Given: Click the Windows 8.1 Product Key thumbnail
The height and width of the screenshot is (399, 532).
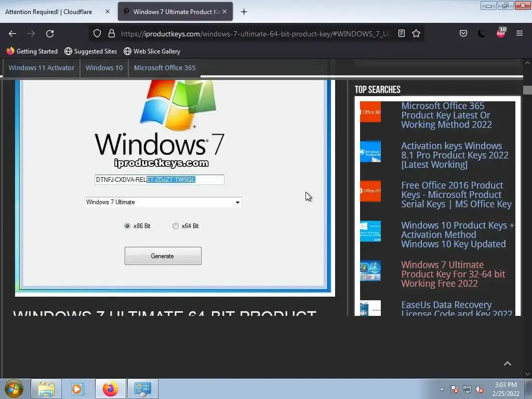Looking at the screenshot, I should tap(370, 151).
